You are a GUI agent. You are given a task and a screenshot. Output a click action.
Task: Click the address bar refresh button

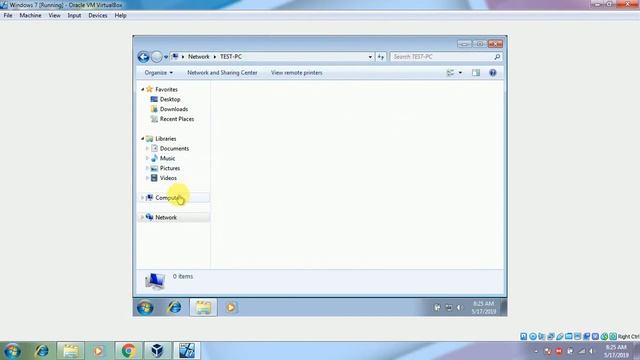pyautogui.click(x=381, y=57)
